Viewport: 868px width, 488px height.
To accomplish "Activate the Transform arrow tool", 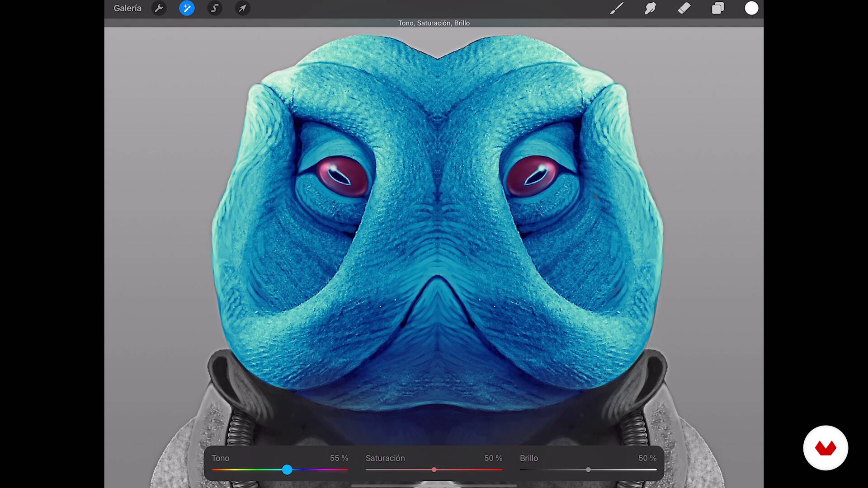I will 243,8.
